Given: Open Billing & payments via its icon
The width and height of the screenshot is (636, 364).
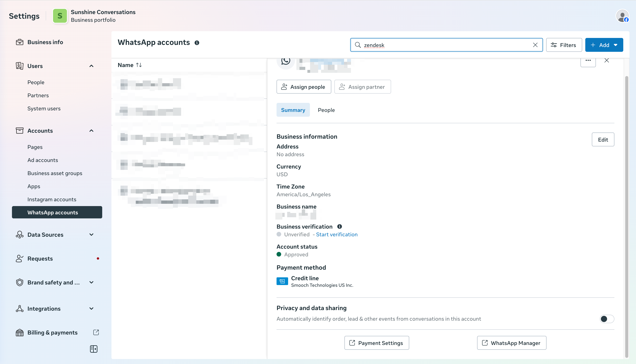Looking at the screenshot, I should click(20, 332).
